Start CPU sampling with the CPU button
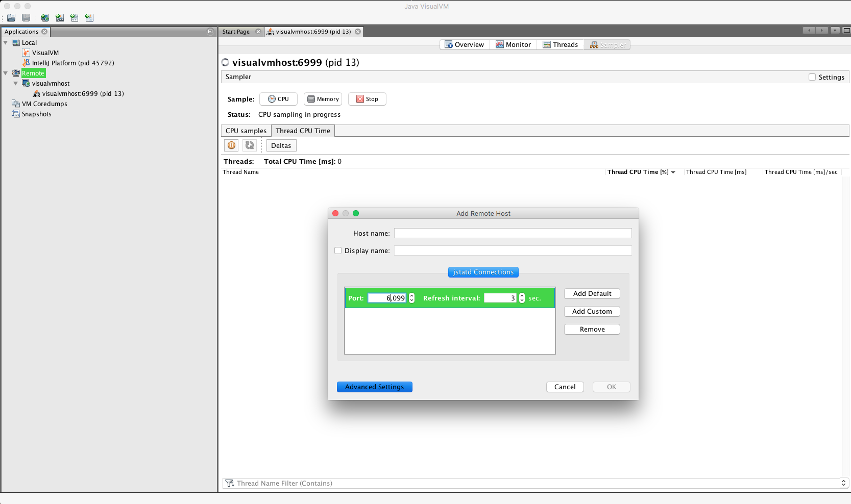This screenshot has width=851, height=504. [x=278, y=99]
